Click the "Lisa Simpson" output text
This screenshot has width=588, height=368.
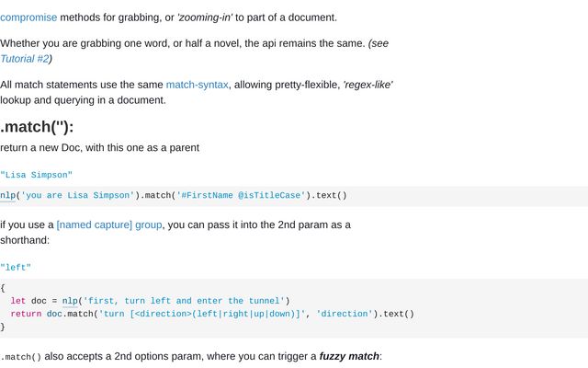click(36, 175)
